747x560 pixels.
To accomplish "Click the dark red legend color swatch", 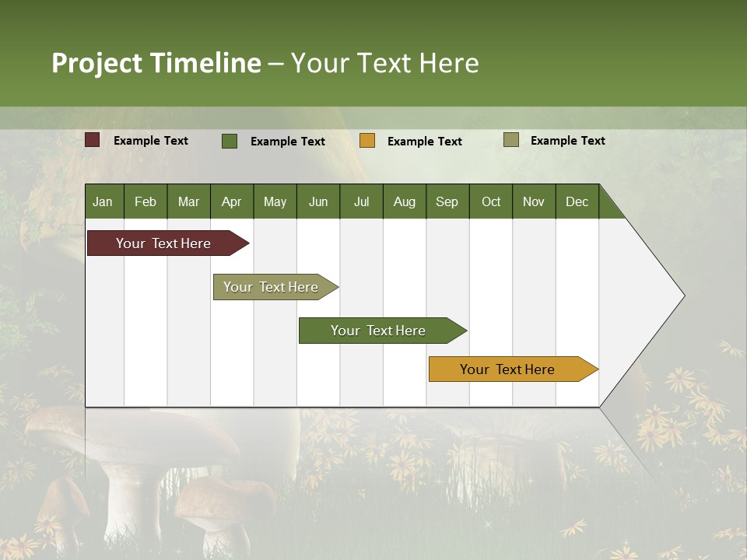I will click(92, 139).
